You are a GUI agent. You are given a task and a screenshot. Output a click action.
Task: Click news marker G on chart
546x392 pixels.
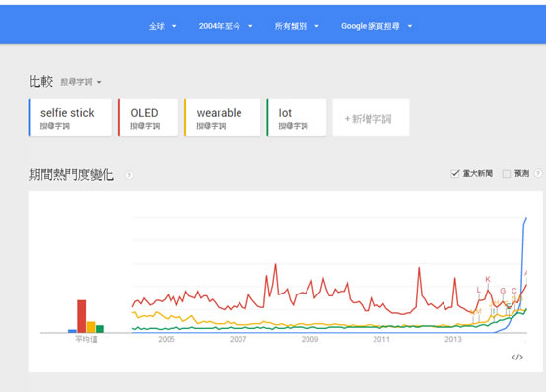(x=503, y=291)
